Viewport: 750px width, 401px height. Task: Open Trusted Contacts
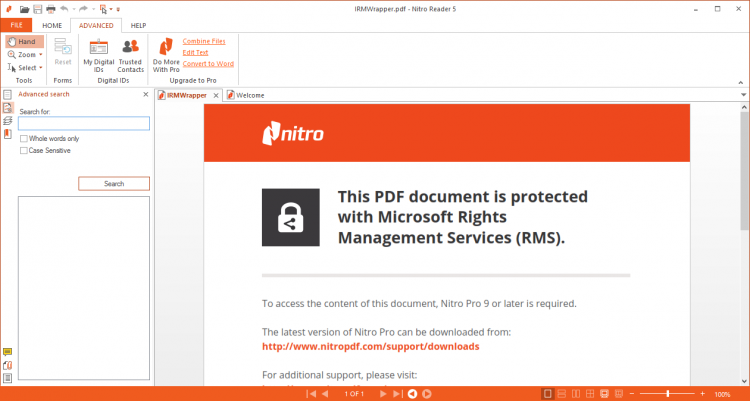(x=130, y=56)
